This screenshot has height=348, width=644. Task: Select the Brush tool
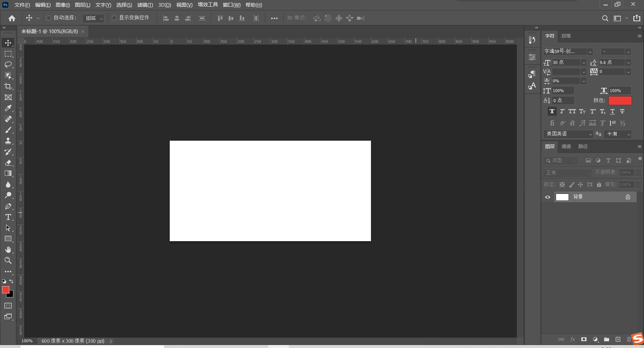click(x=8, y=130)
